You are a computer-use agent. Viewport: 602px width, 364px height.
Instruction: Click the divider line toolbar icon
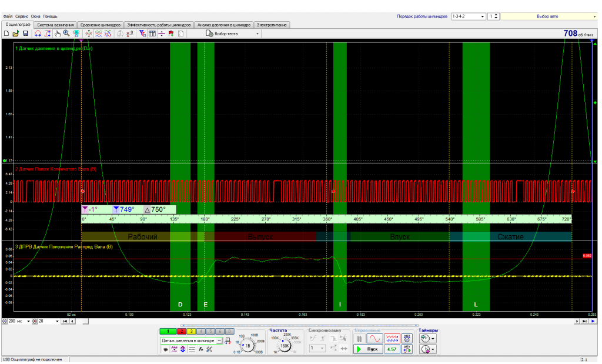[162, 34]
